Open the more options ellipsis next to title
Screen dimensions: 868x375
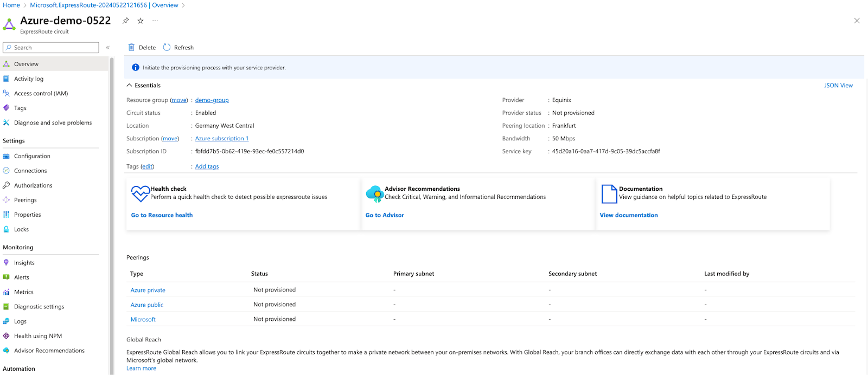point(155,21)
